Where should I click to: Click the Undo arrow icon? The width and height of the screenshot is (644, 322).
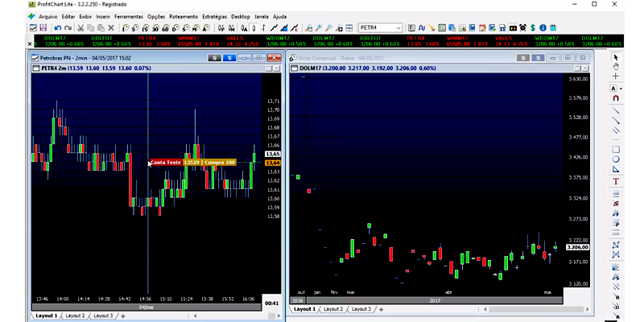58,28
